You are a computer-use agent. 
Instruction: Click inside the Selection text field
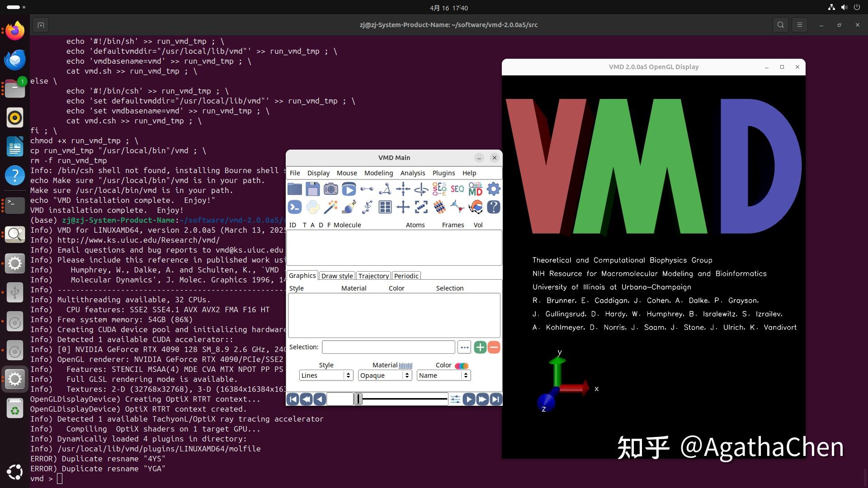coord(388,347)
